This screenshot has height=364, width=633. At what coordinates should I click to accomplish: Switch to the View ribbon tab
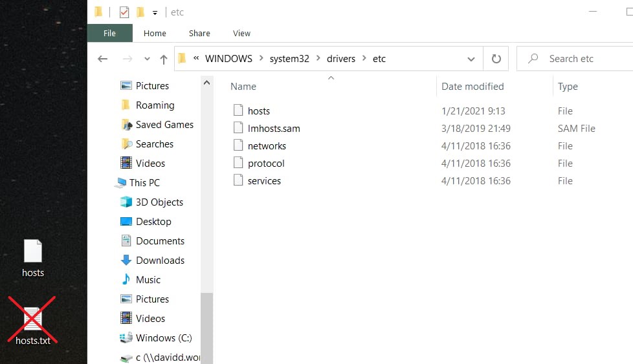pyautogui.click(x=241, y=33)
